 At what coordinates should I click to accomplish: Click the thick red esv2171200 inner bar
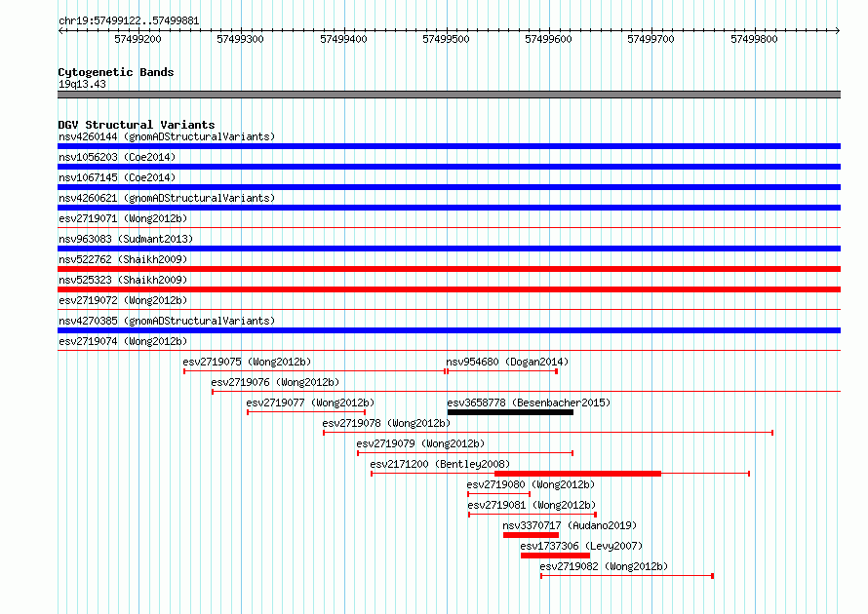coord(578,474)
